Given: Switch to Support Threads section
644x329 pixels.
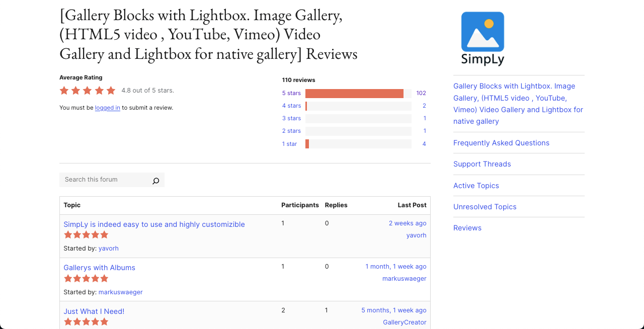Looking at the screenshot, I should pos(482,164).
